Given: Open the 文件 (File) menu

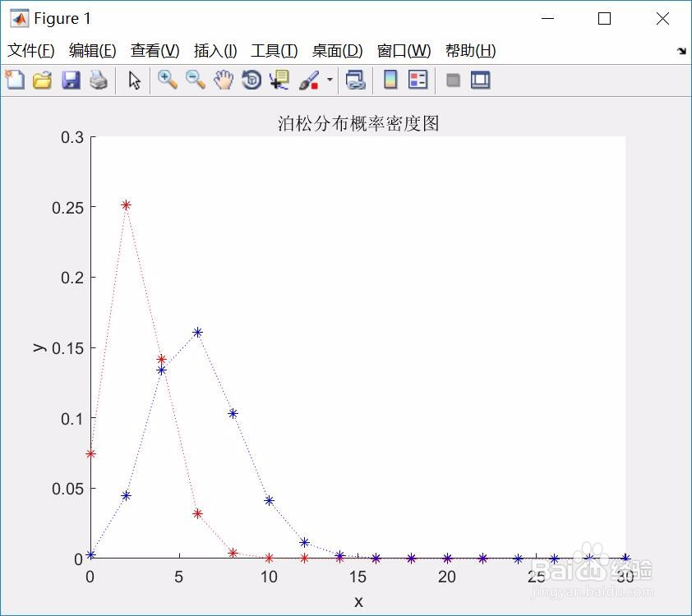Looking at the screenshot, I should click(x=27, y=50).
